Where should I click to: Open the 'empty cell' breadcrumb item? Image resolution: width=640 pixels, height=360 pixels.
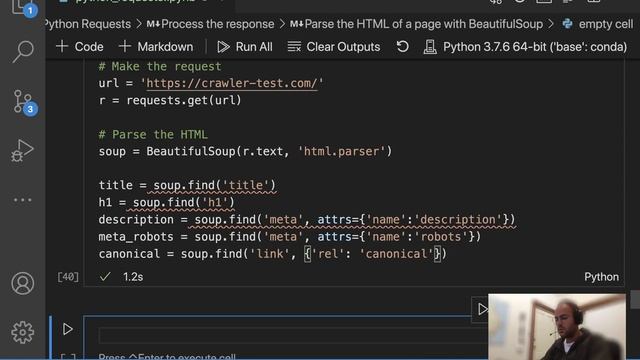[x=598, y=24]
